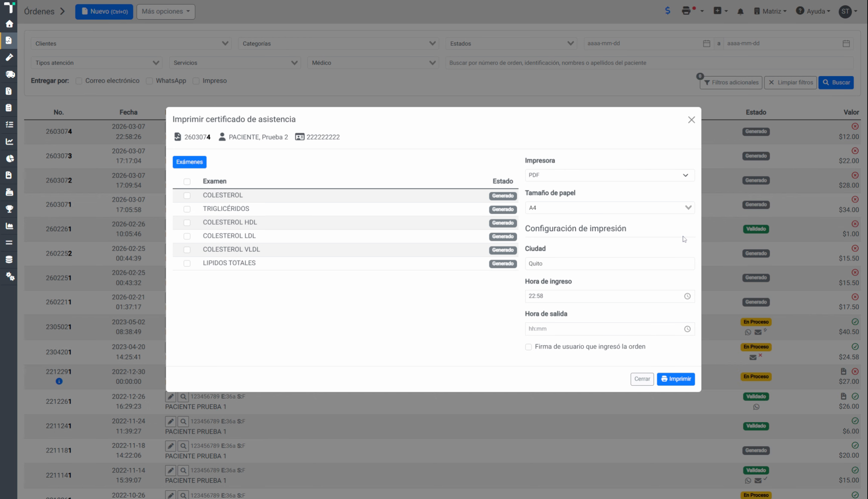This screenshot has width=868, height=499.
Task: Open the Tamaño de papel A4 dropdown
Action: tap(609, 208)
